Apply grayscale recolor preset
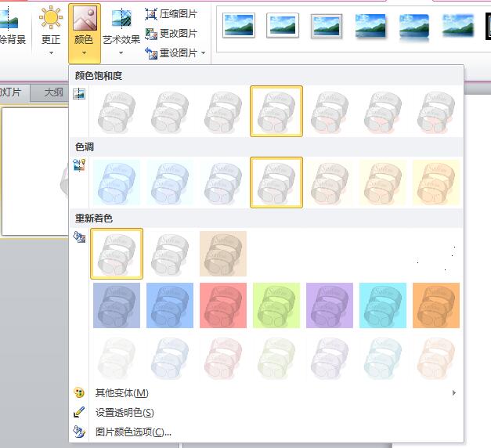491x448 pixels. 170,254
